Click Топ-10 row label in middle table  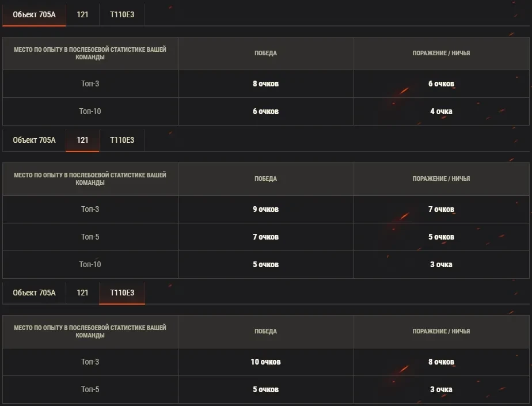click(x=90, y=264)
